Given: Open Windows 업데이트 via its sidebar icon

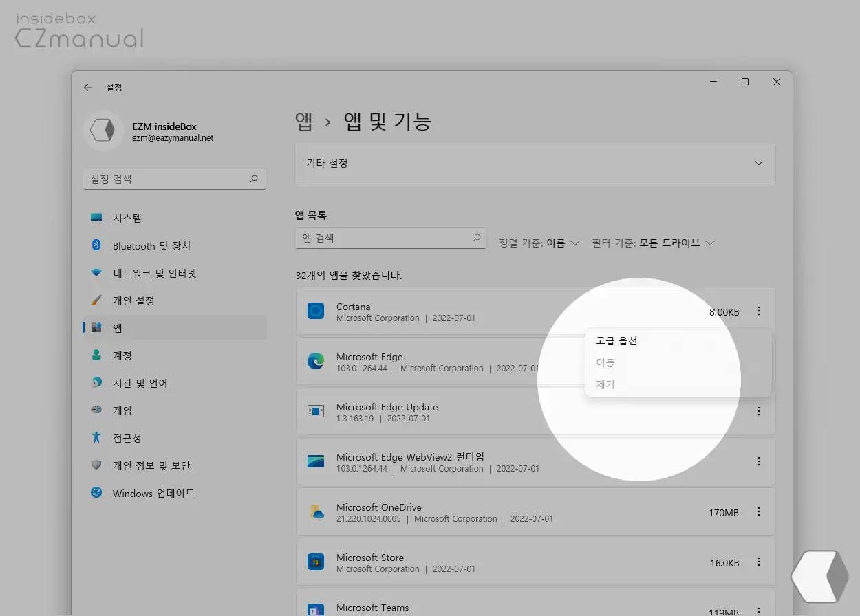Looking at the screenshot, I should pos(96,493).
